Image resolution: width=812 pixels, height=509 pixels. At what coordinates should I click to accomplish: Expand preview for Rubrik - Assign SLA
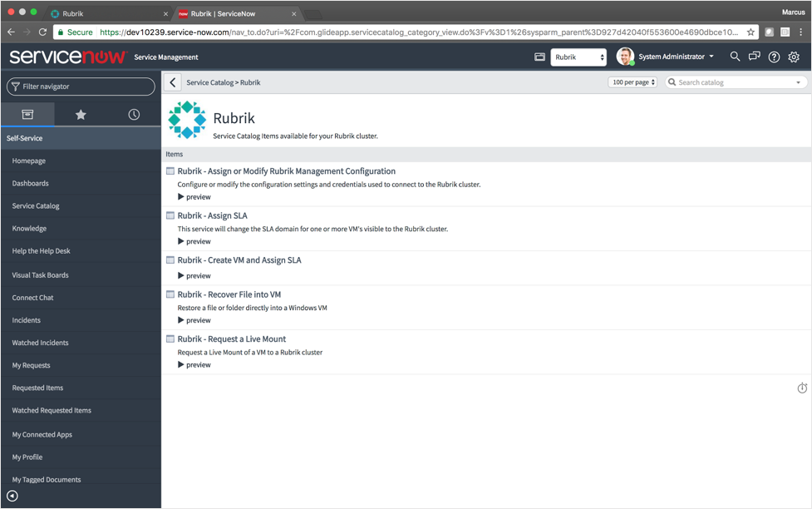pos(194,241)
